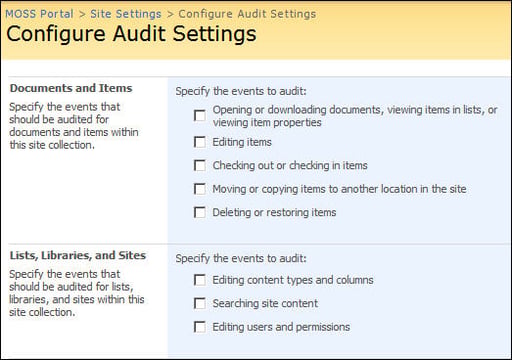
Task: Check the Editing items checkbox
Action: click(200, 142)
